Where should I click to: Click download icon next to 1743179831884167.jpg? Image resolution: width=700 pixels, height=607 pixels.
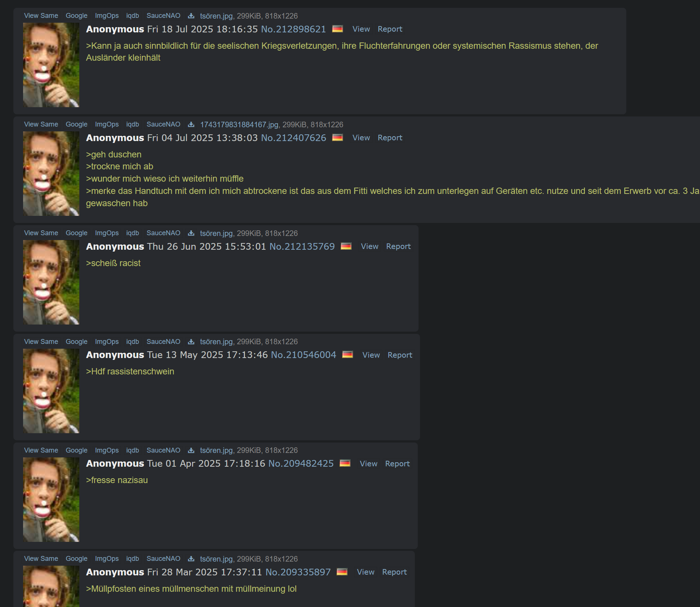coord(191,124)
